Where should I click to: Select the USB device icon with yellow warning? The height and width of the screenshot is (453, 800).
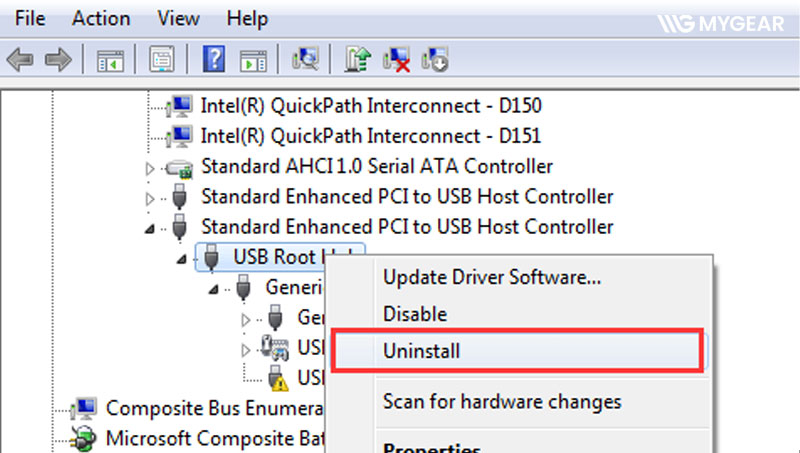point(279,379)
